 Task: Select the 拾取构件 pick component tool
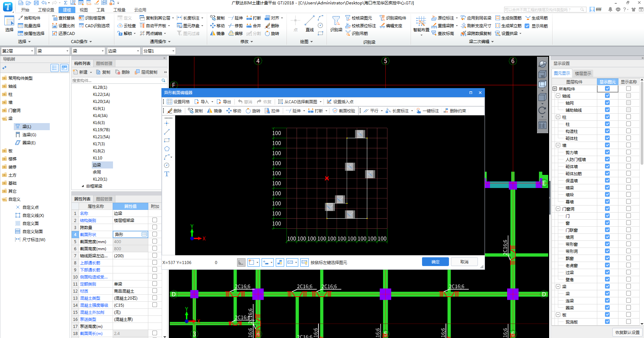pyautogui.click(x=29, y=18)
